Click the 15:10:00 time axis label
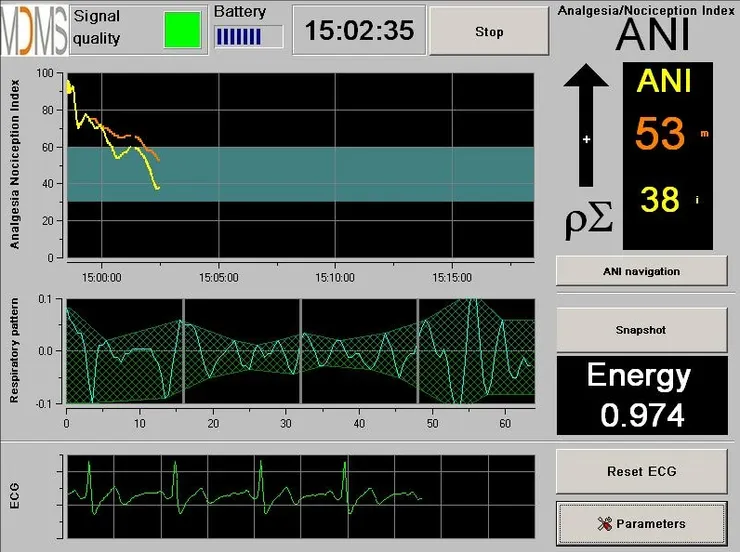Image resolution: width=740 pixels, height=552 pixels. pyautogui.click(x=335, y=277)
